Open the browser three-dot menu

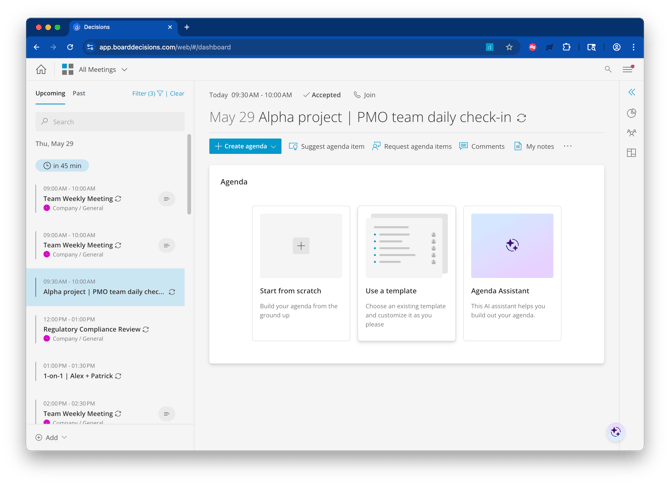pyautogui.click(x=633, y=47)
